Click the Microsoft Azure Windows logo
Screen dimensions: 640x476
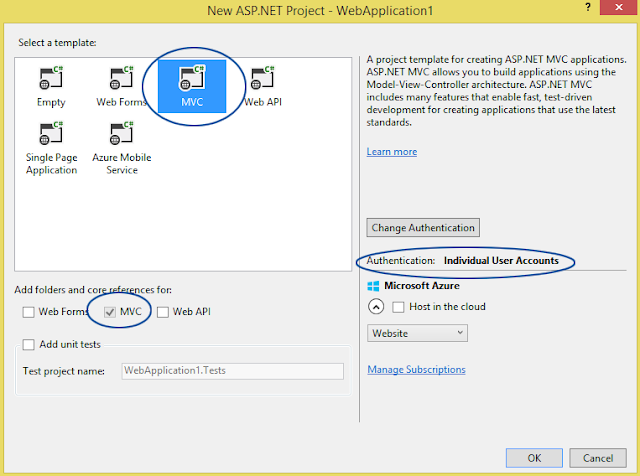click(x=373, y=286)
